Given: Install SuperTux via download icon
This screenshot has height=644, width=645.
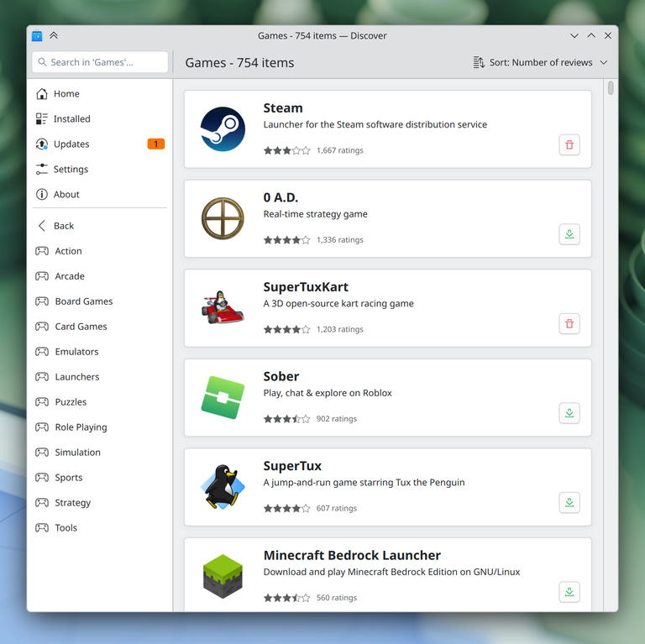Looking at the screenshot, I should click(569, 503).
